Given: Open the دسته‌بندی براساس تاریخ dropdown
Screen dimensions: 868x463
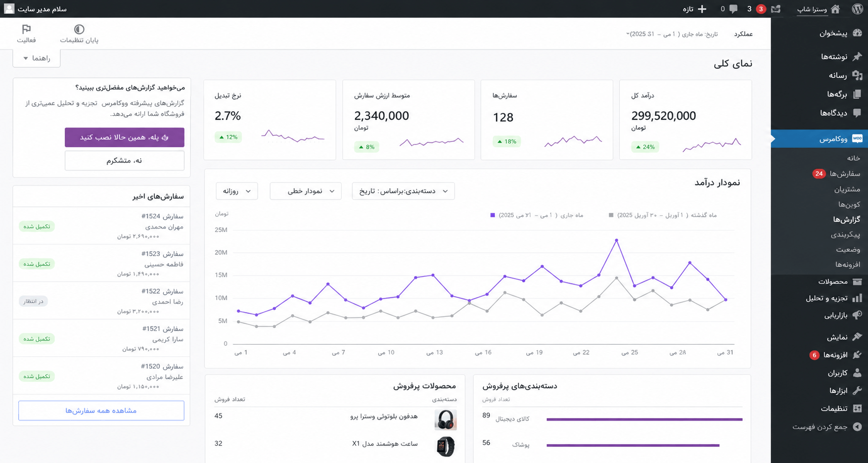Looking at the screenshot, I should click(x=403, y=191).
